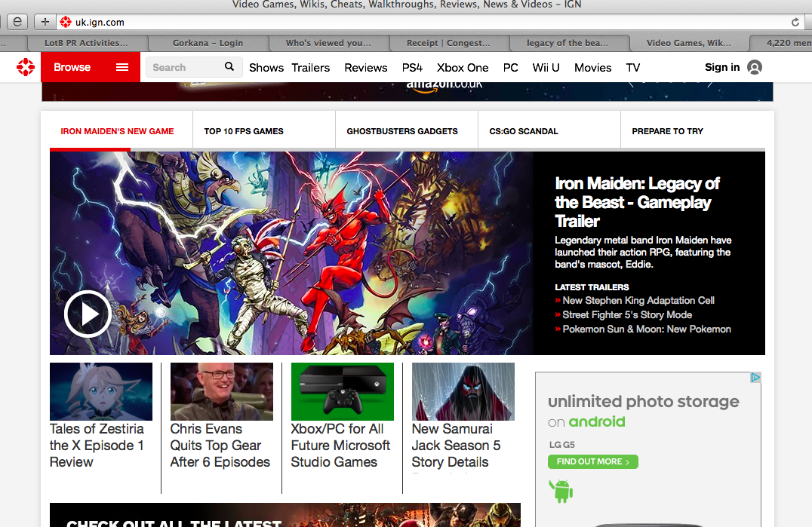Open the Browse hamburger menu icon
Screen dimensions: 812x527
tap(122, 67)
